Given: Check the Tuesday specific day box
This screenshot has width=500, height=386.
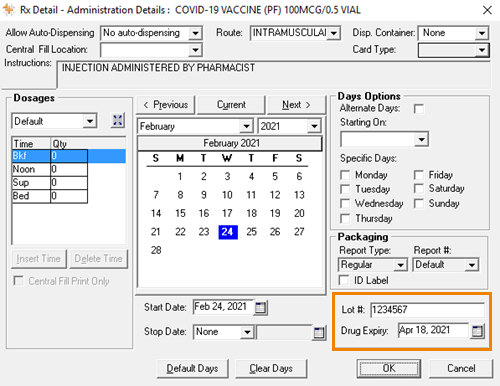Looking at the screenshot, I should [x=345, y=189].
